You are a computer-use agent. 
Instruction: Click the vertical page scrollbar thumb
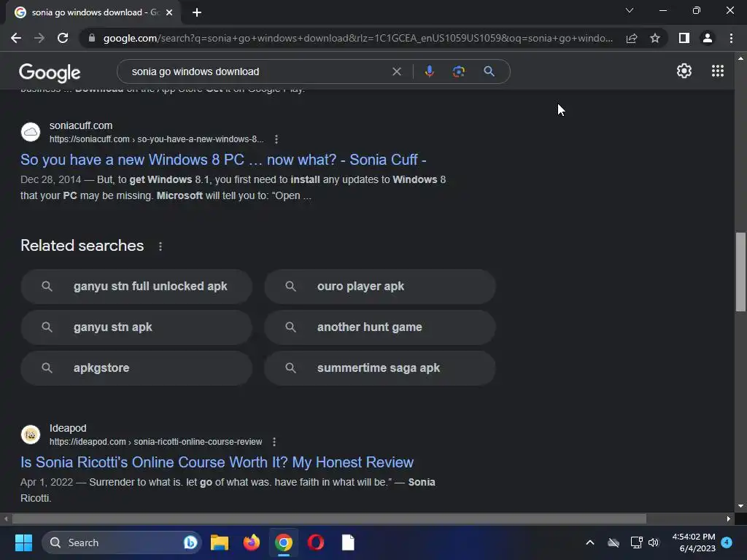coord(740,272)
